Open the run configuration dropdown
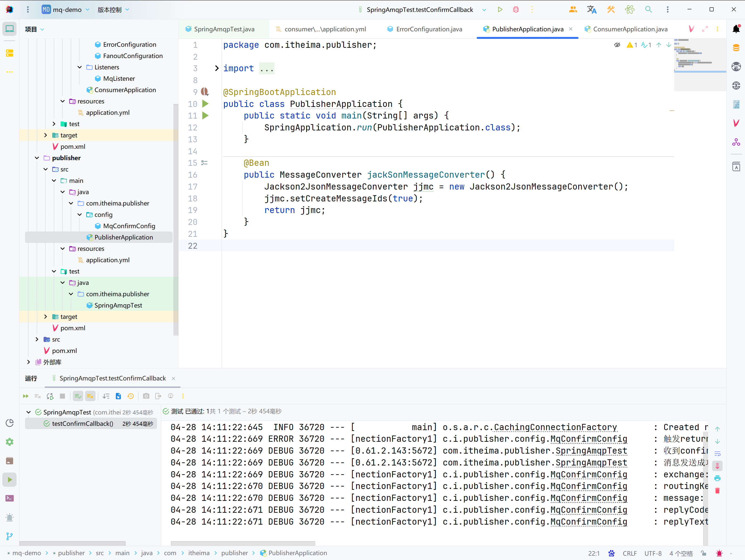The image size is (745, 560). [x=484, y=10]
